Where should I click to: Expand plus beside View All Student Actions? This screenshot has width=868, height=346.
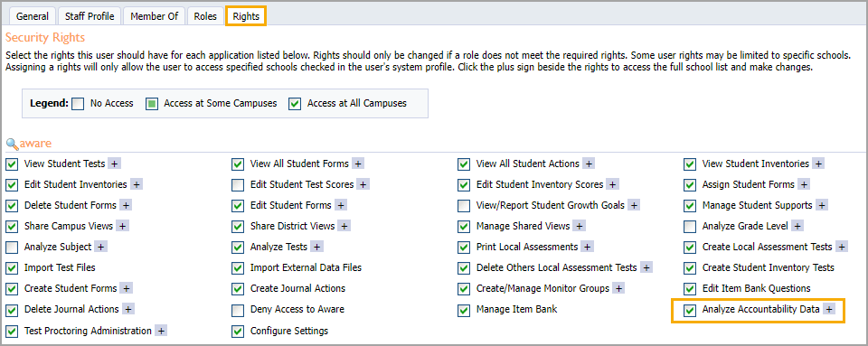click(589, 164)
